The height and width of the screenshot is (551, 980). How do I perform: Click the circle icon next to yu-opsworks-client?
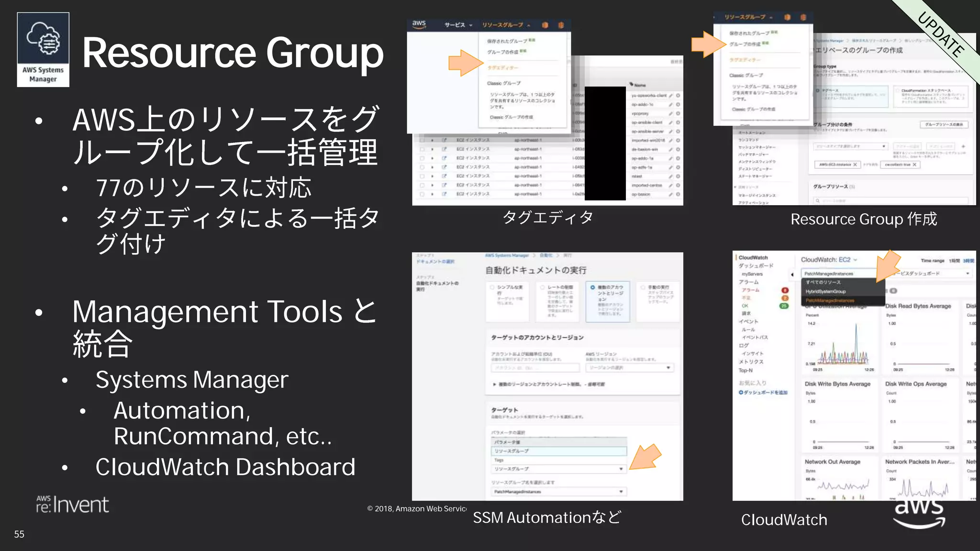point(678,96)
